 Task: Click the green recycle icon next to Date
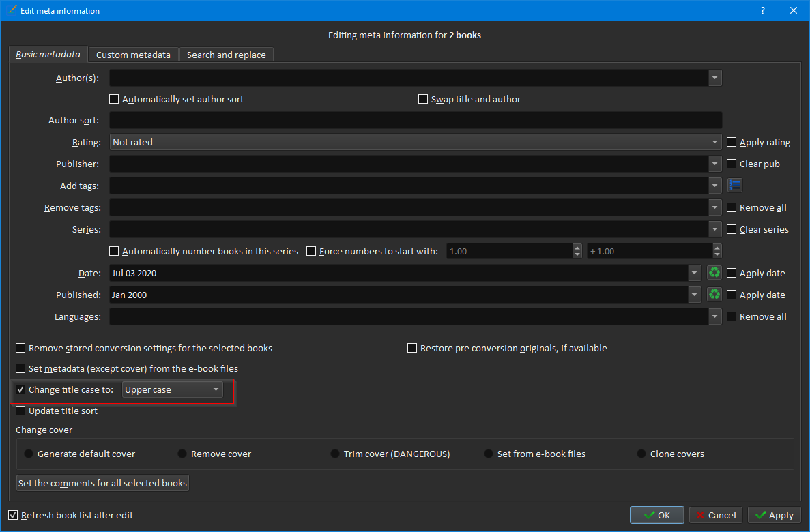pos(714,272)
